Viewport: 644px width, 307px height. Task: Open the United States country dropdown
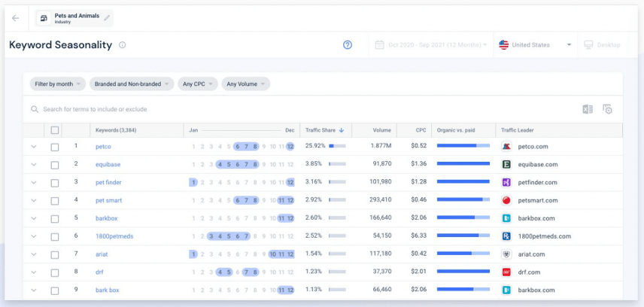[536, 45]
